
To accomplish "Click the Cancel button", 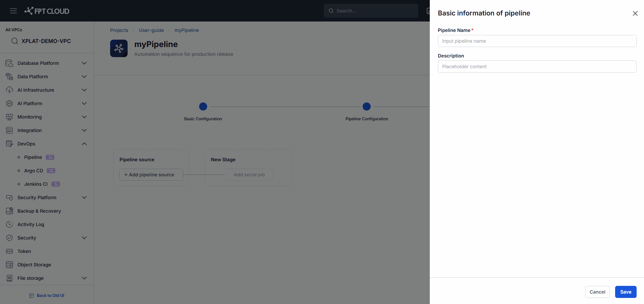I will [x=597, y=292].
